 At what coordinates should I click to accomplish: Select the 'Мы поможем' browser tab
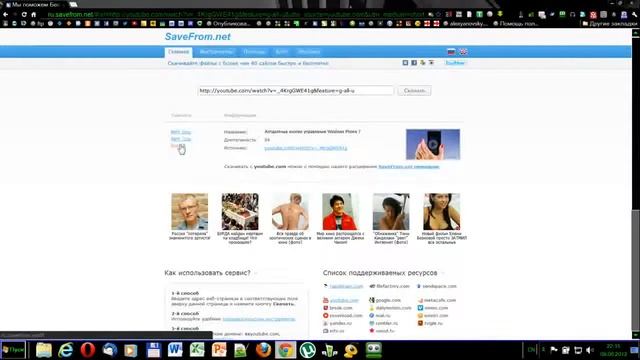33,4
